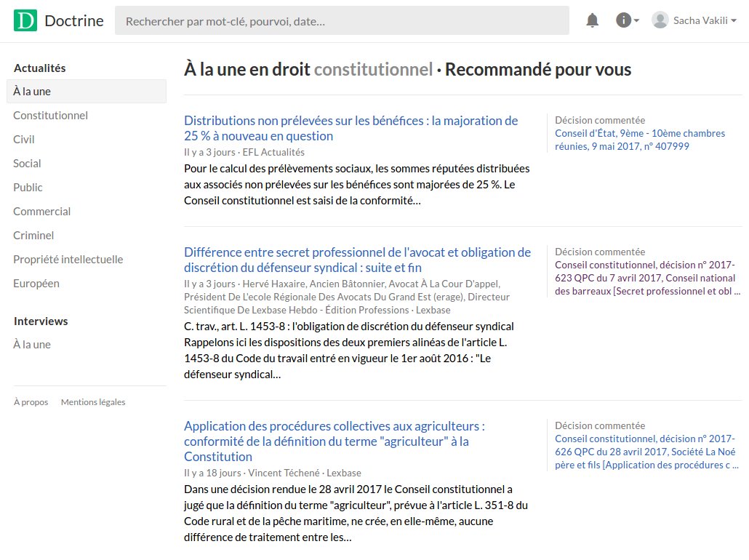749x560 pixels.
Task: Click the Actualités section heading
Action: [x=40, y=68]
